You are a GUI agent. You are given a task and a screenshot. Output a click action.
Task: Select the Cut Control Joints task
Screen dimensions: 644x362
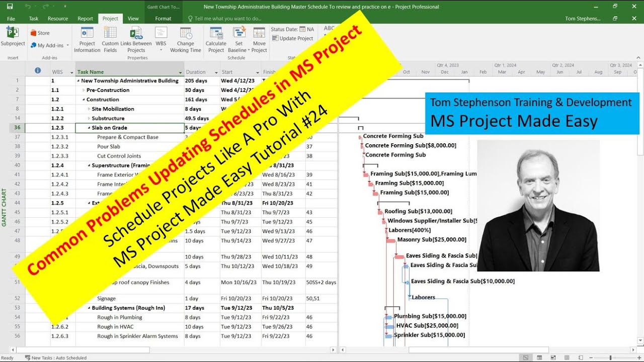click(119, 156)
